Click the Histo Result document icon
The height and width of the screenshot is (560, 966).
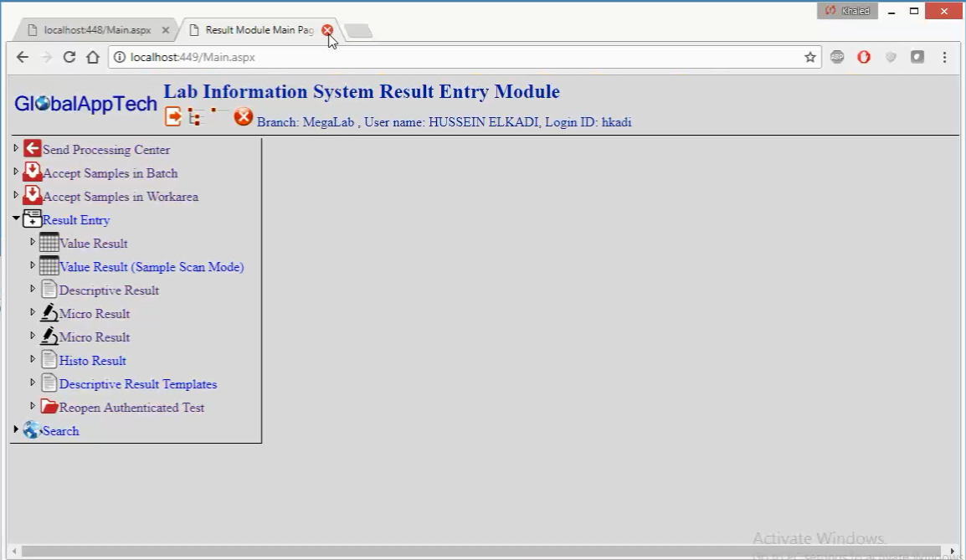coord(49,359)
